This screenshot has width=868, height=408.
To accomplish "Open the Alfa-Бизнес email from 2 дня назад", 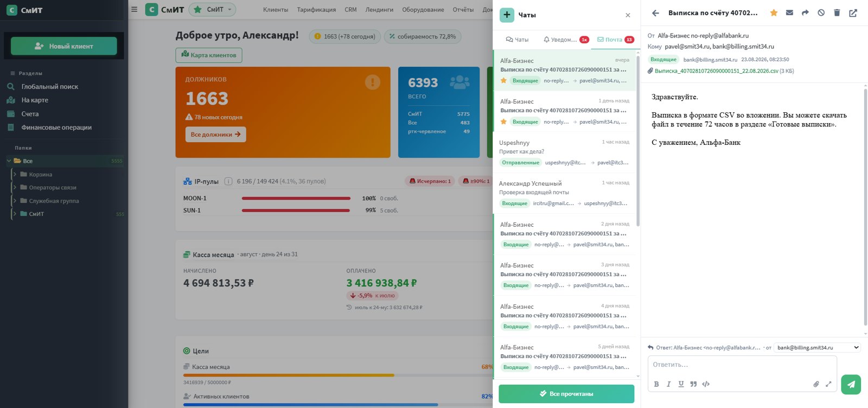I will point(564,234).
